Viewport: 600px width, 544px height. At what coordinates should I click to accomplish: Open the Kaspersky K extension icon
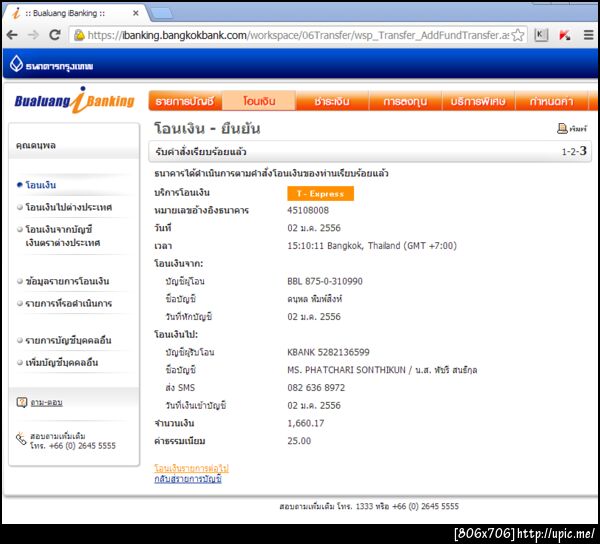click(x=541, y=35)
